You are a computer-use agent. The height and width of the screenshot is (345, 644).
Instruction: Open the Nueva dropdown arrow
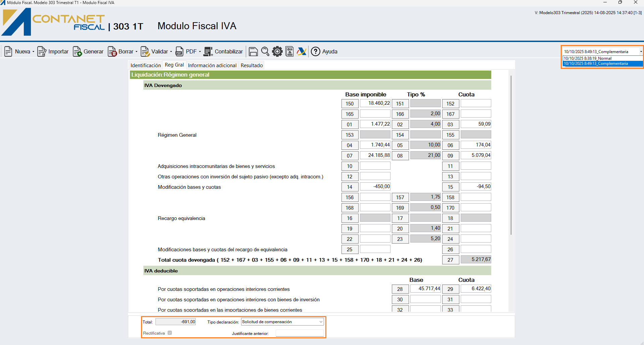(x=33, y=52)
